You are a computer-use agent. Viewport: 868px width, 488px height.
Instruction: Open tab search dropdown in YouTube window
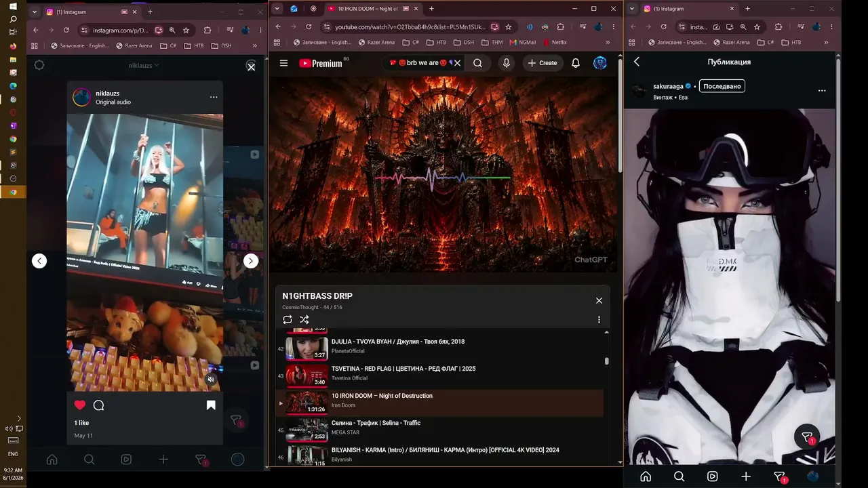(277, 9)
